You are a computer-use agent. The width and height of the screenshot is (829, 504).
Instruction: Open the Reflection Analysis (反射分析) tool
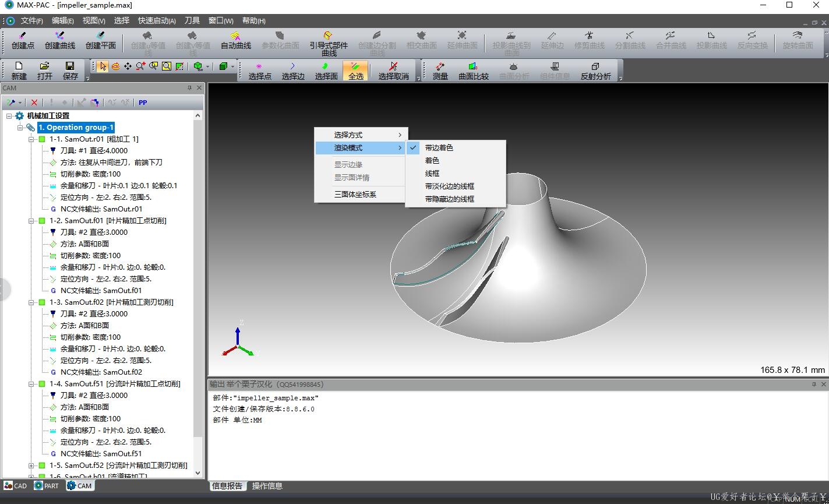click(596, 71)
